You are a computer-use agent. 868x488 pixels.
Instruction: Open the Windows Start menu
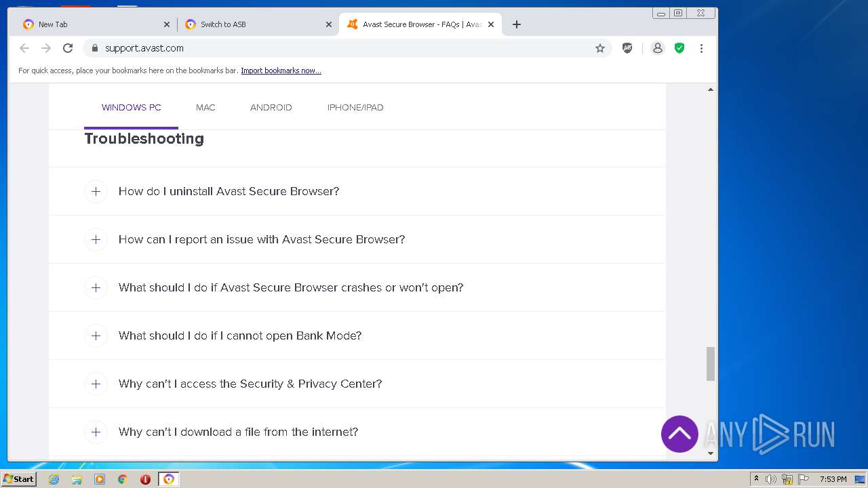click(x=19, y=479)
